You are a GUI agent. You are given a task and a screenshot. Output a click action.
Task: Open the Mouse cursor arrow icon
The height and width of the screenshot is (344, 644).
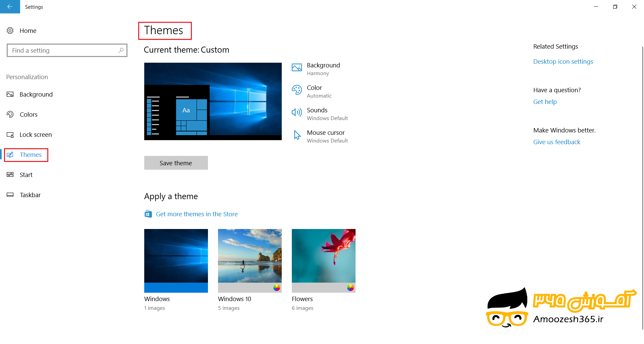pos(297,135)
